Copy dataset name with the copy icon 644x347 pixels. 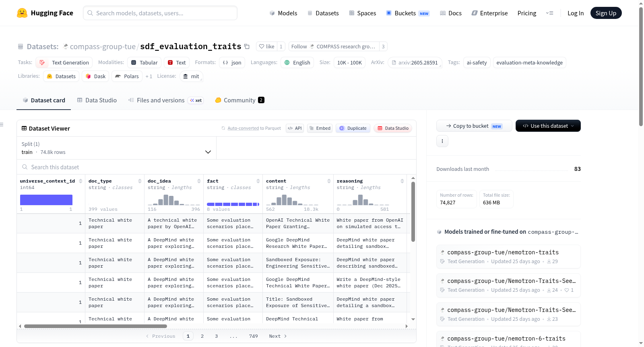pos(247,47)
